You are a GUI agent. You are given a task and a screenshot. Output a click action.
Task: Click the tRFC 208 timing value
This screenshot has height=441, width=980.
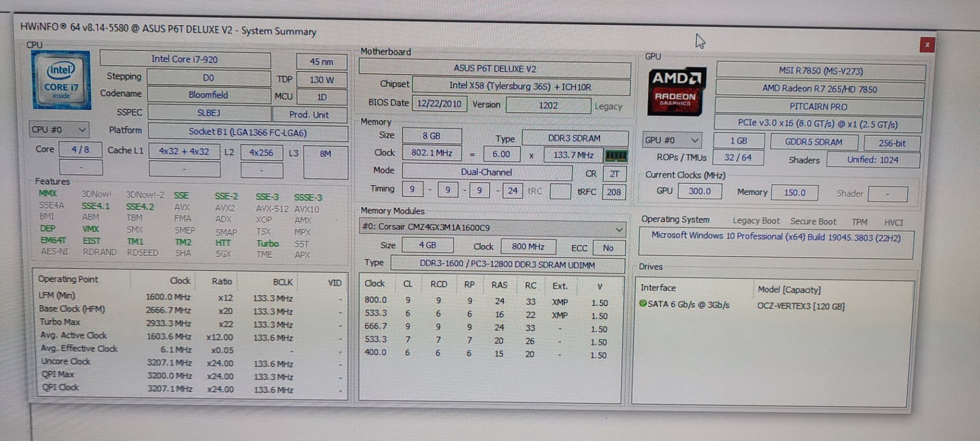pyautogui.click(x=614, y=192)
